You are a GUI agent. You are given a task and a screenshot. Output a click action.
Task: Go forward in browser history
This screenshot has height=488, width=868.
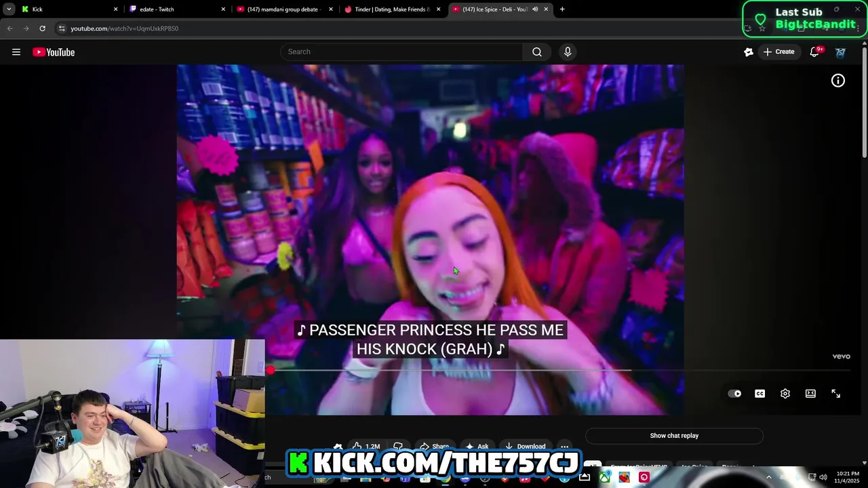tap(26, 28)
